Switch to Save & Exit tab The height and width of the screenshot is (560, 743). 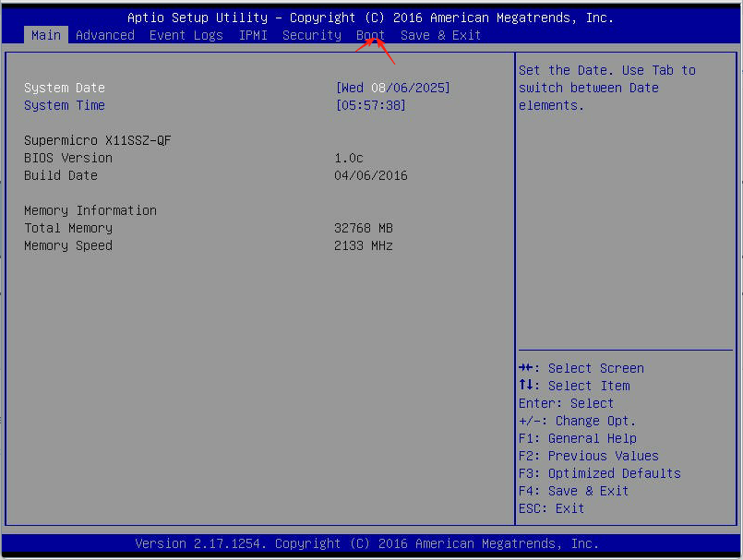[440, 35]
